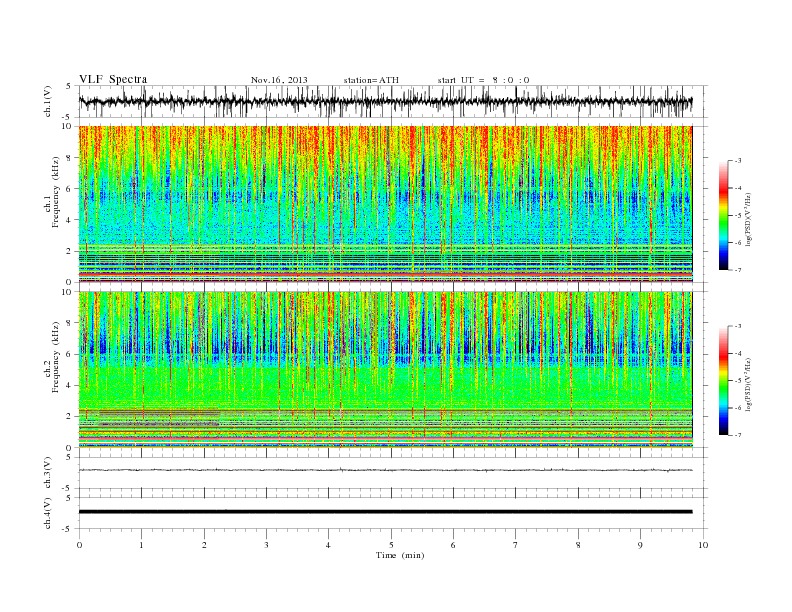Click the "-5" tick on ch.2 colorbar
792x612 pixels.
click(x=737, y=381)
